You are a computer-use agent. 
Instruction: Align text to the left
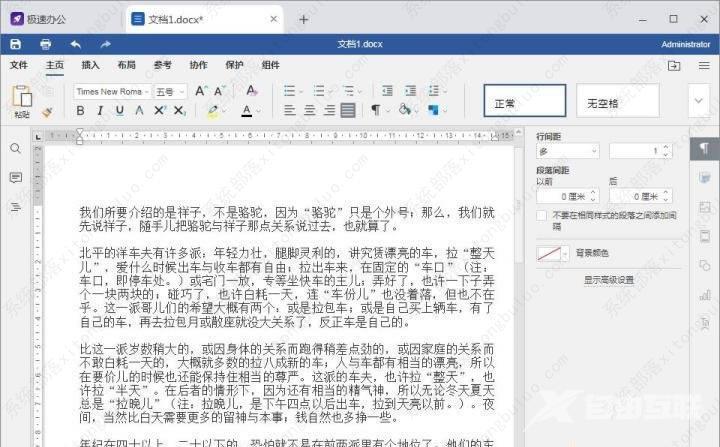[289, 110]
